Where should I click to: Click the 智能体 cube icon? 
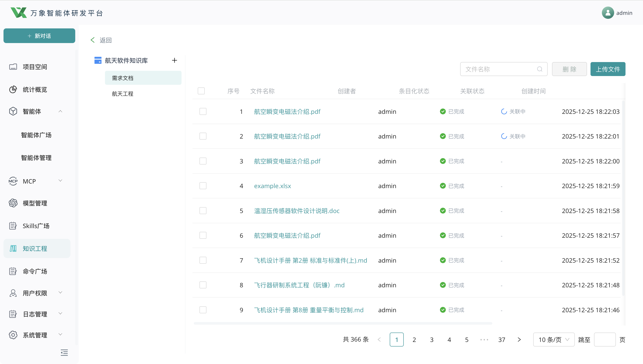click(x=13, y=111)
